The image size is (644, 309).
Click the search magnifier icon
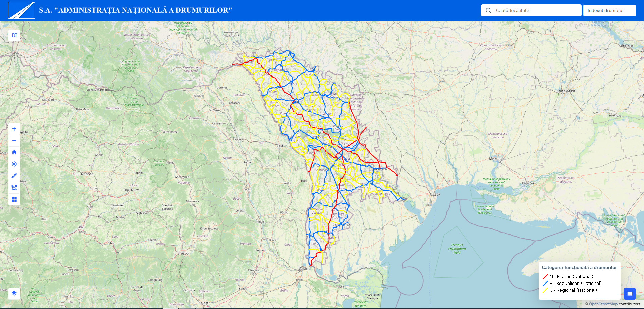(x=488, y=10)
